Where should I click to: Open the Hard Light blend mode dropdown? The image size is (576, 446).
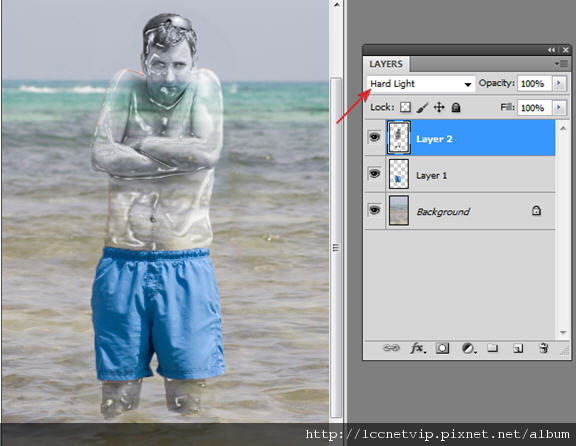pyautogui.click(x=421, y=84)
